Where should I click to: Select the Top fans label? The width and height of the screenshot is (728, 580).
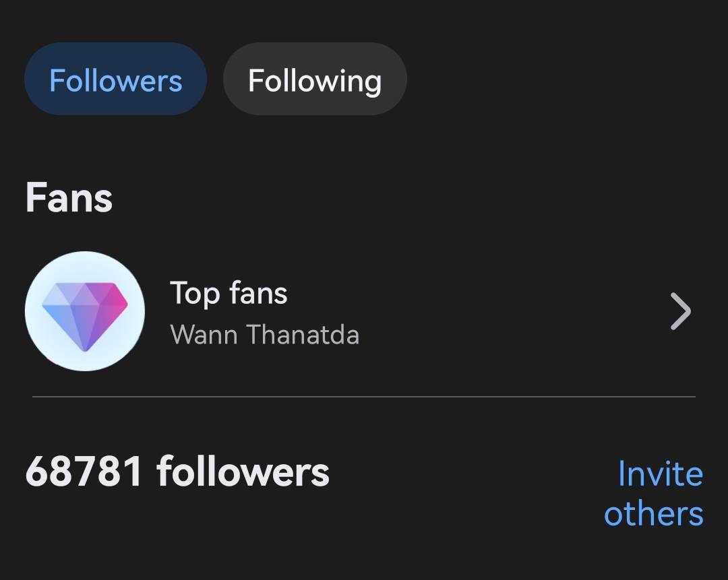pyautogui.click(x=229, y=293)
